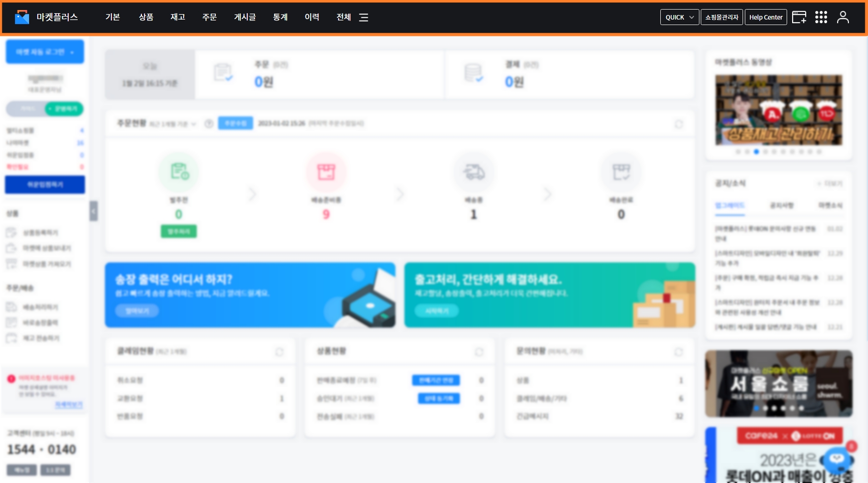868x483 pixels.
Task: Open the 서울쇼룸 promo banner
Action: click(x=778, y=384)
